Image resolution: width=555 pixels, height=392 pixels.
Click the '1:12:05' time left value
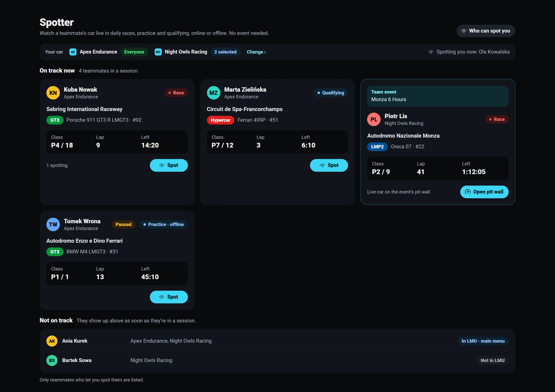click(474, 172)
